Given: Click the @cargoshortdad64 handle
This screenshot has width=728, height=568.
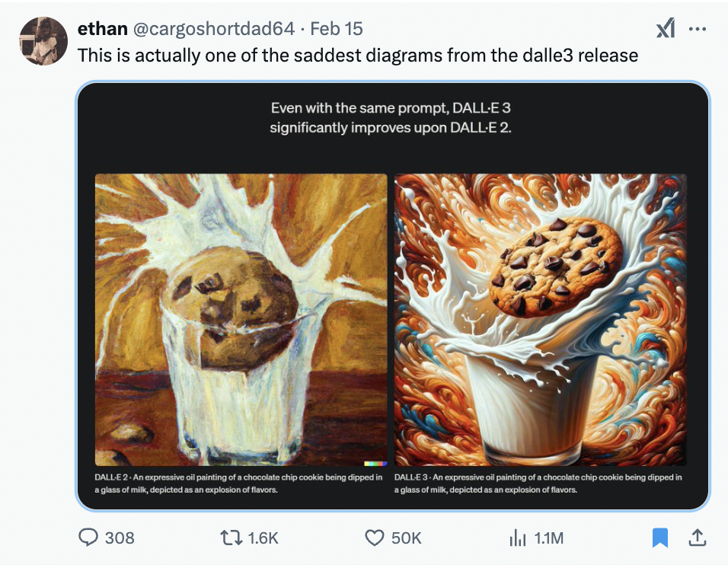Looking at the screenshot, I should tap(214, 29).
